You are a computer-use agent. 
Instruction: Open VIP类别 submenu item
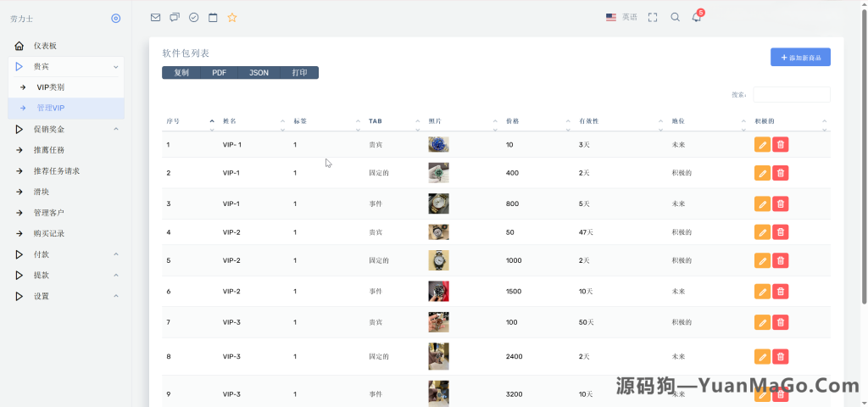66,87
